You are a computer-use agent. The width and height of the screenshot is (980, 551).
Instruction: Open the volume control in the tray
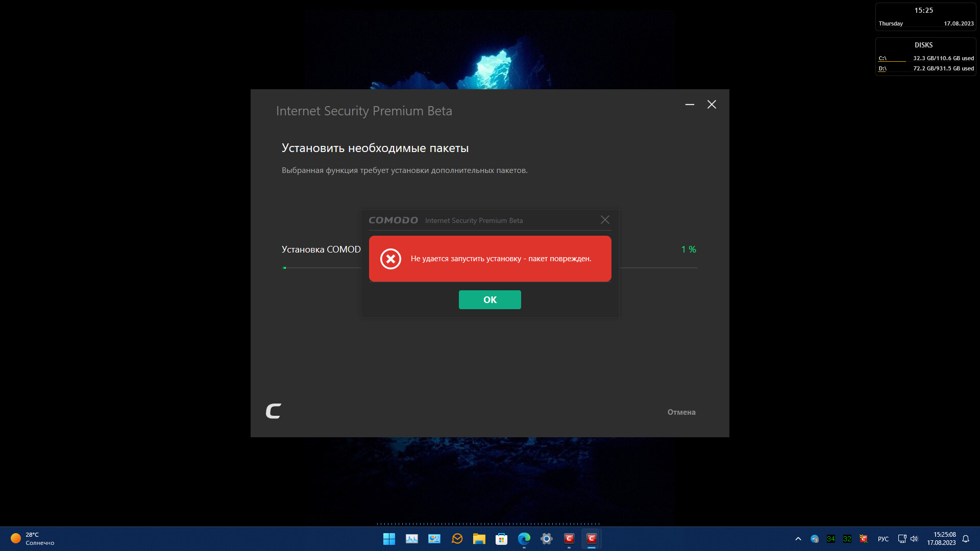914,539
